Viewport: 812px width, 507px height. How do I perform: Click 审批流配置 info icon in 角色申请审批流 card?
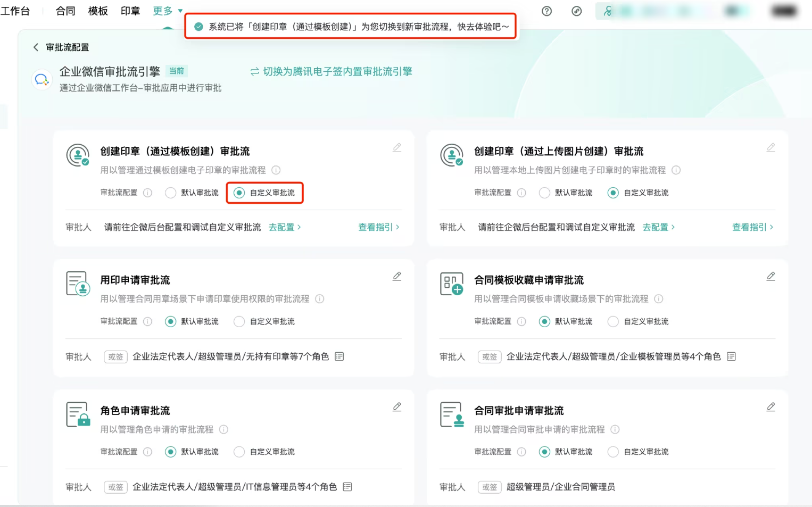click(x=147, y=452)
